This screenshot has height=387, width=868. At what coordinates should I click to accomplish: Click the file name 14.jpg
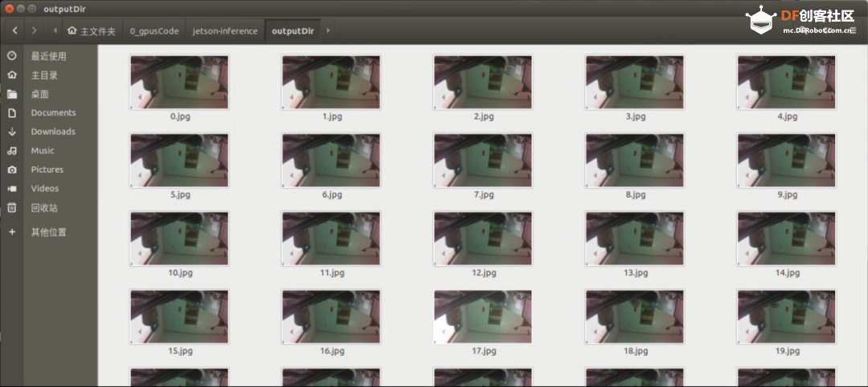787,272
